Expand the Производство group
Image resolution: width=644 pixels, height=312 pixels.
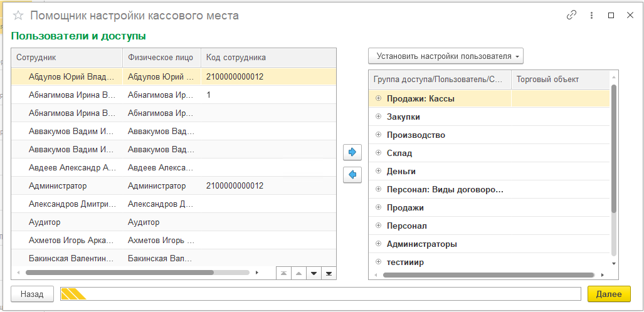click(378, 135)
